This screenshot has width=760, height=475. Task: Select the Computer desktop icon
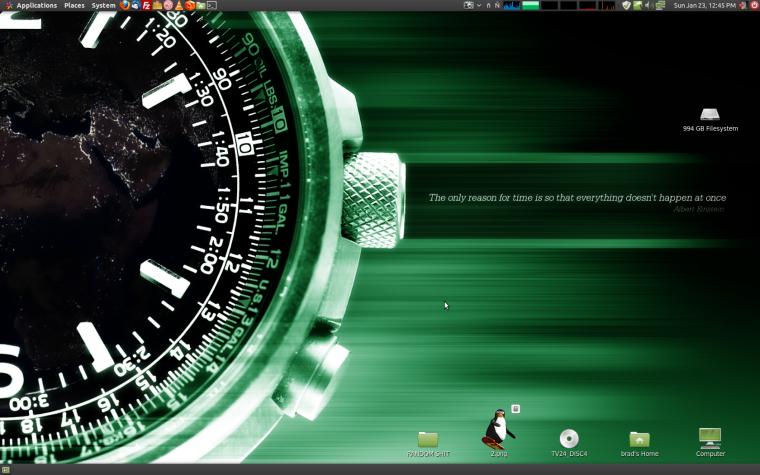tap(710, 442)
